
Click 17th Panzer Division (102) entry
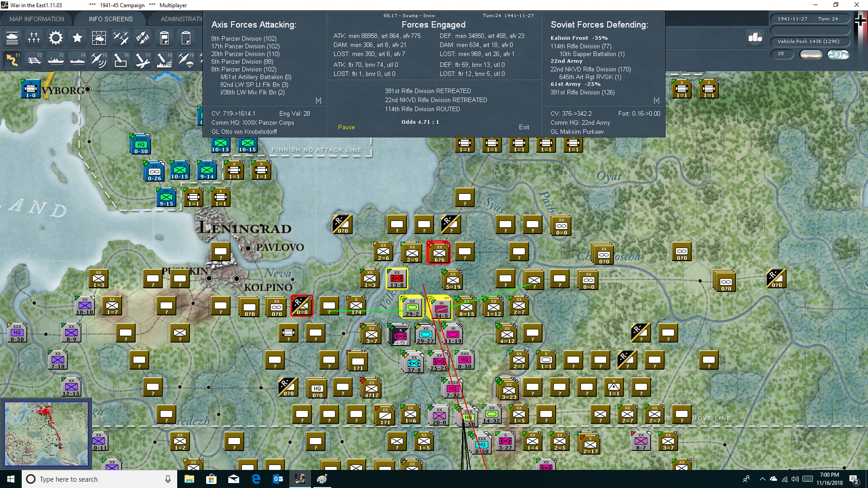click(x=245, y=46)
